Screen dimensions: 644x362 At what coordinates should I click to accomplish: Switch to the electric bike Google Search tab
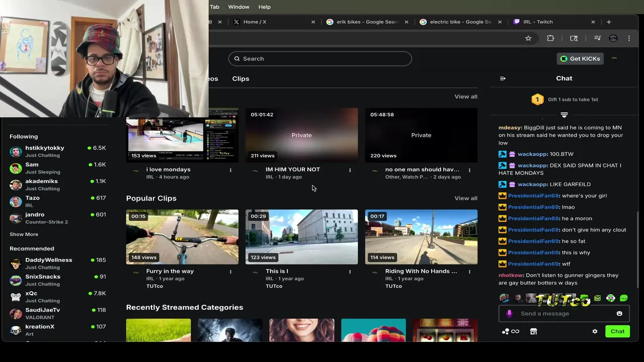click(461, 22)
